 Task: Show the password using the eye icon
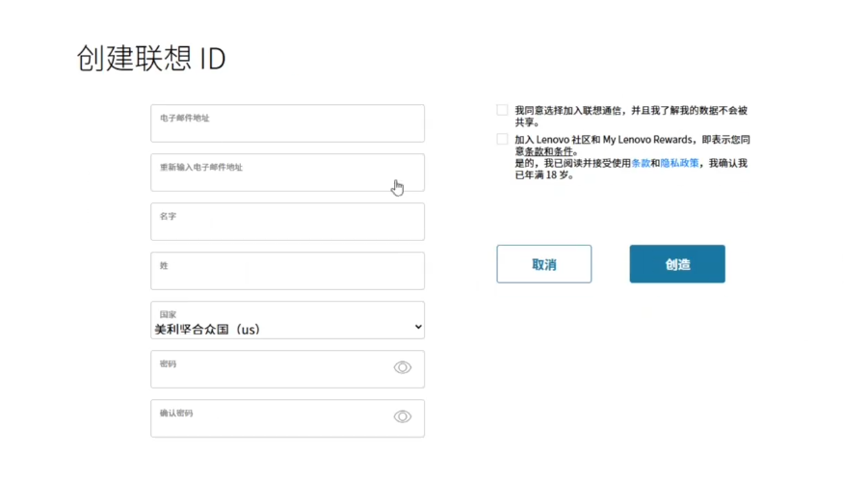[x=403, y=367]
